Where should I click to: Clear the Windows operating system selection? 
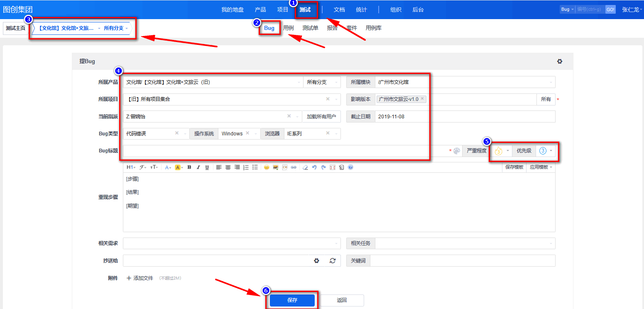coord(247,133)
